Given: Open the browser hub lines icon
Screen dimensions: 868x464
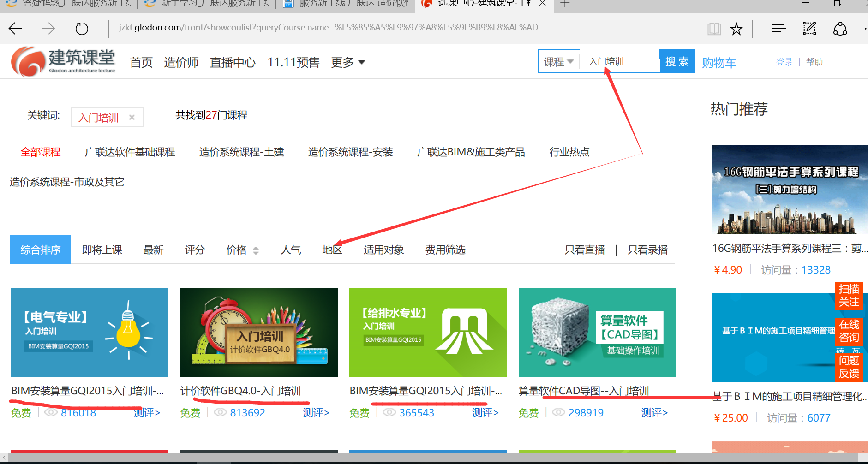Looking at the screenshot, I should pos(779,29).
